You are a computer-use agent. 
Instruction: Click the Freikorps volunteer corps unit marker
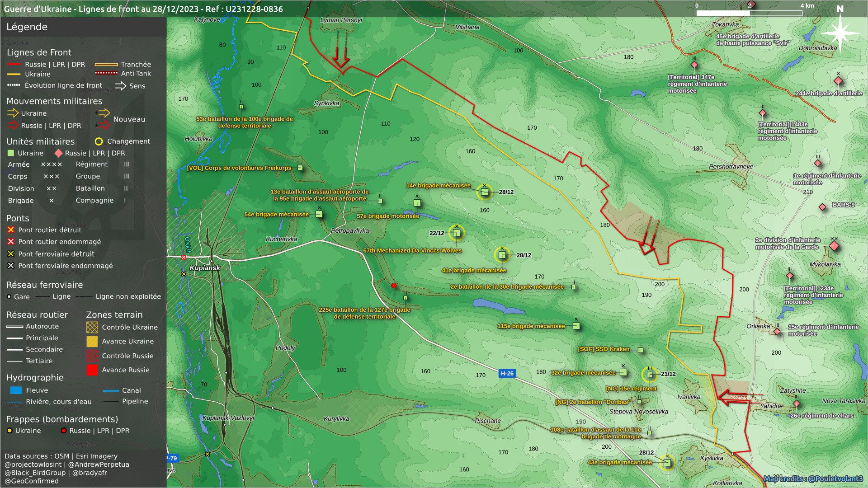coord(300,168)
